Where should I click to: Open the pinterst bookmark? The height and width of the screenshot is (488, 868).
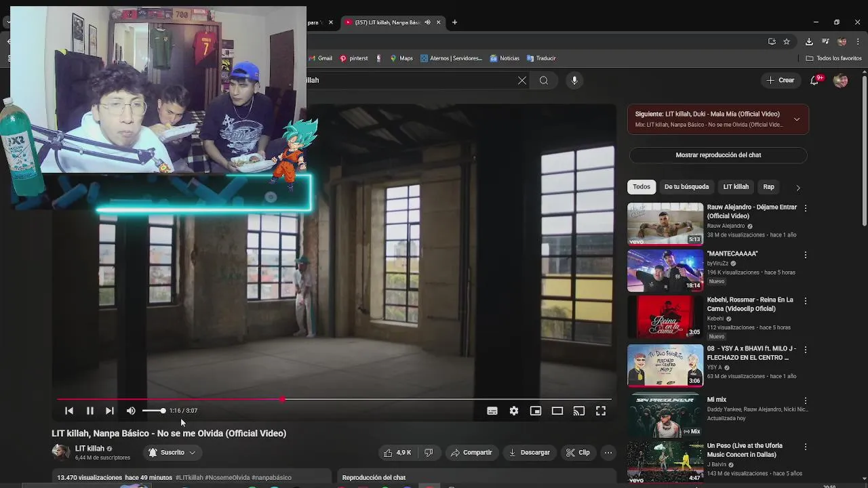[354, 58]
